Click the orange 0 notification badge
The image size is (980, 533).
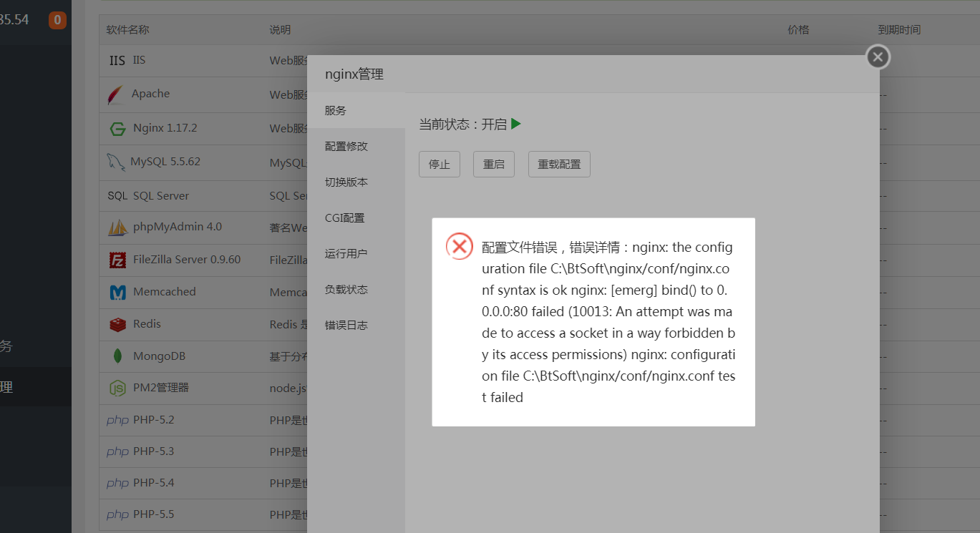[x=57, y=20]
